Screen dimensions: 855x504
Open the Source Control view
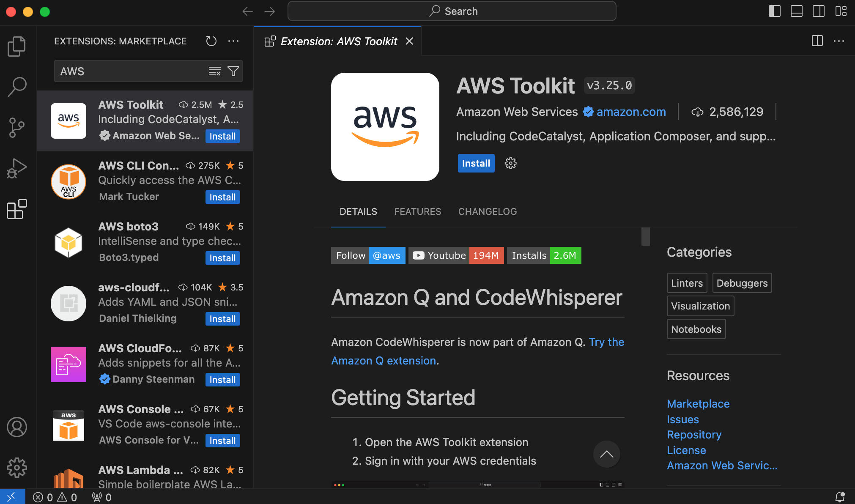click(x=17, y=128)
